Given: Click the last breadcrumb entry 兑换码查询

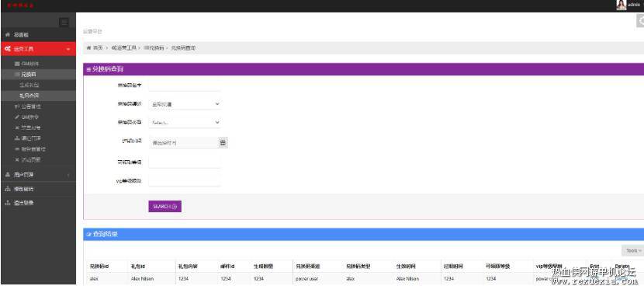Looking at the screenshot, I should pyautogui.click(x=183, y=47).
